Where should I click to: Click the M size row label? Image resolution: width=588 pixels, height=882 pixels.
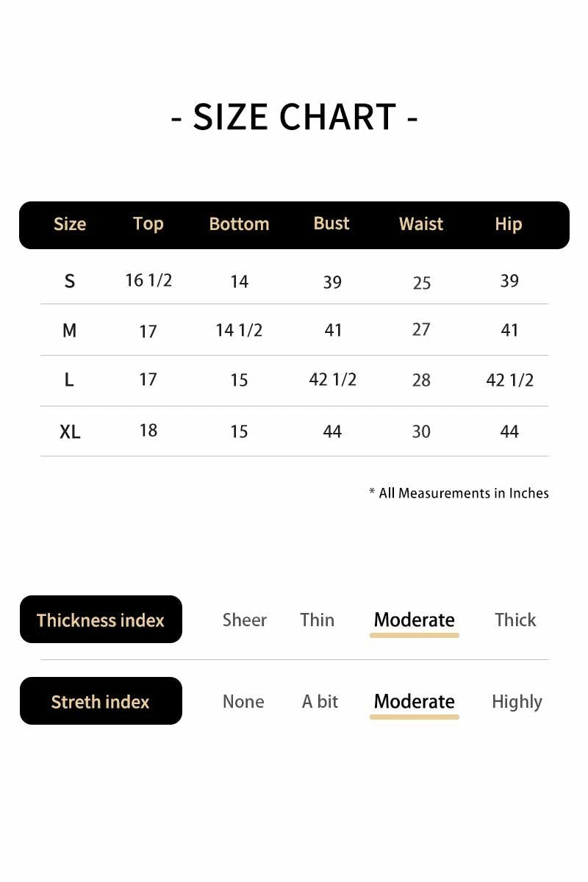point(70,331)
